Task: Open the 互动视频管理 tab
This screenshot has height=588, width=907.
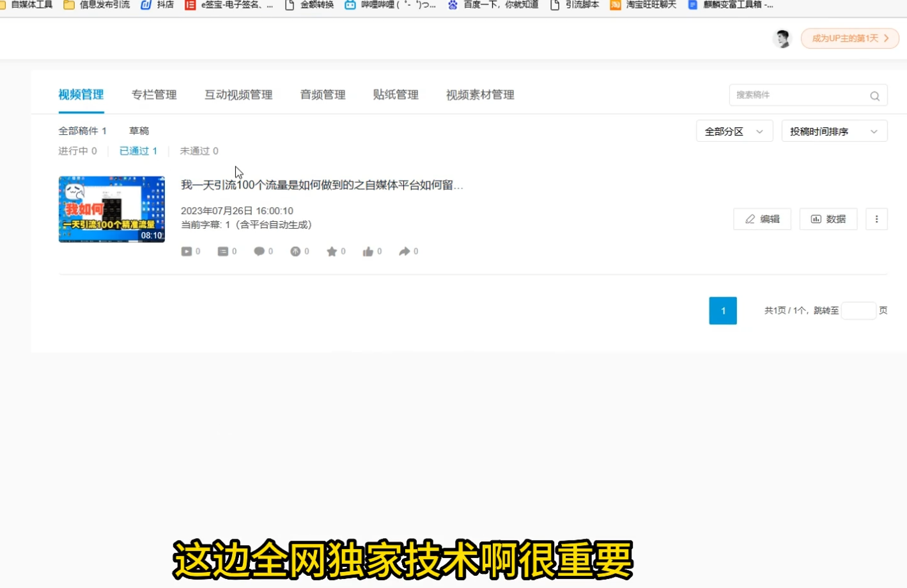Action: click(x=238, y=95)
